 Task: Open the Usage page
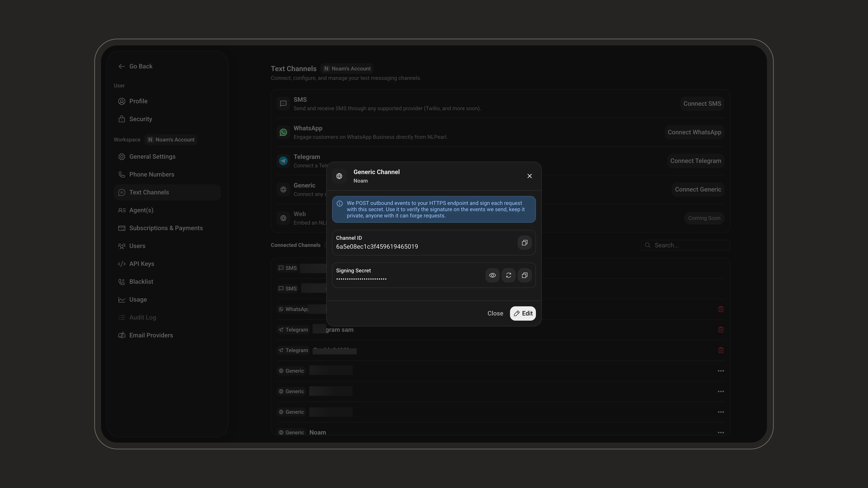tap(167, 299)
